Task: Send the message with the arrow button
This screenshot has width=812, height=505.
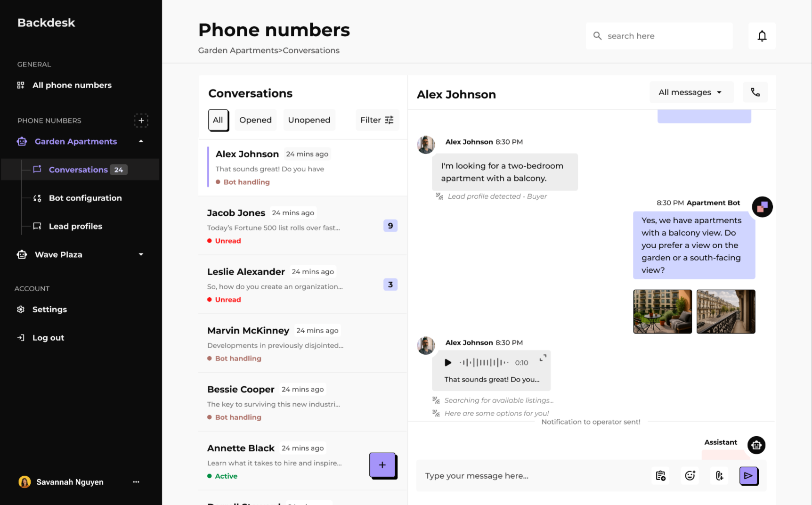Action: click(x=748, y=476)
